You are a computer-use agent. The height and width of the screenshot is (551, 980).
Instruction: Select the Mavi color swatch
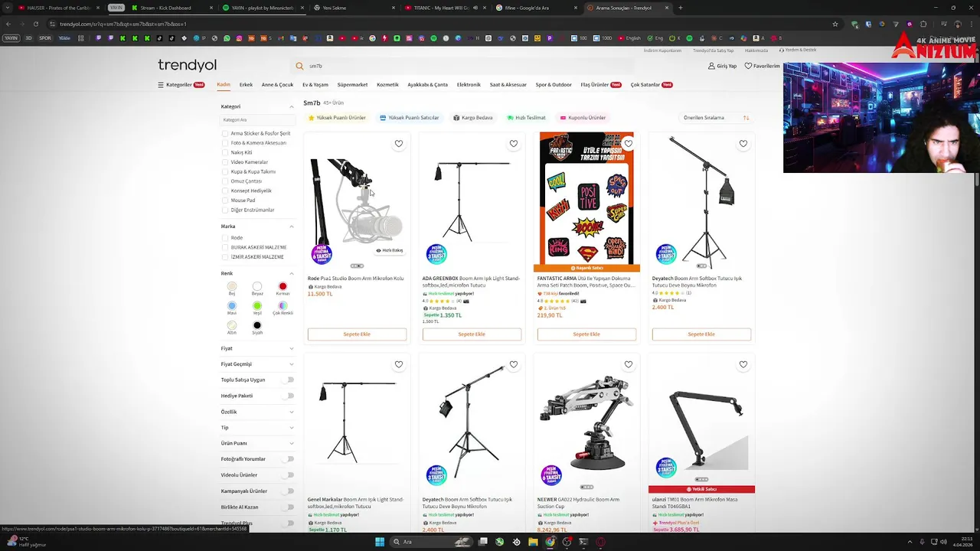232,305
